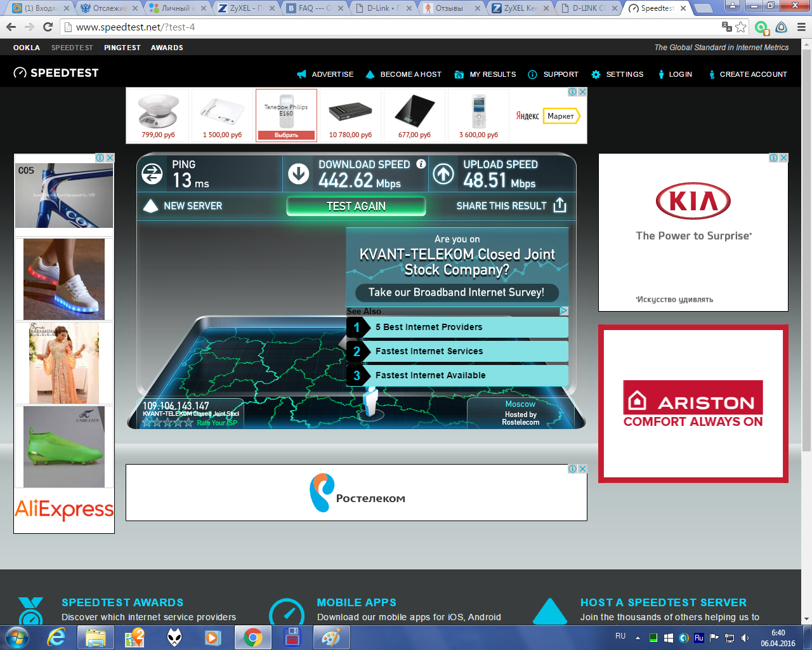The image size is (812, 650).
Task: Click the RU language indicator in taskbar
Action: coord(620,636)
